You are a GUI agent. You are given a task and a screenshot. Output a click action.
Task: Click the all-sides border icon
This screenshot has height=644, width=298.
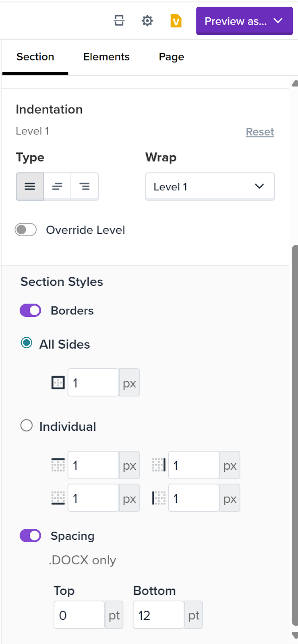(58, 383)
